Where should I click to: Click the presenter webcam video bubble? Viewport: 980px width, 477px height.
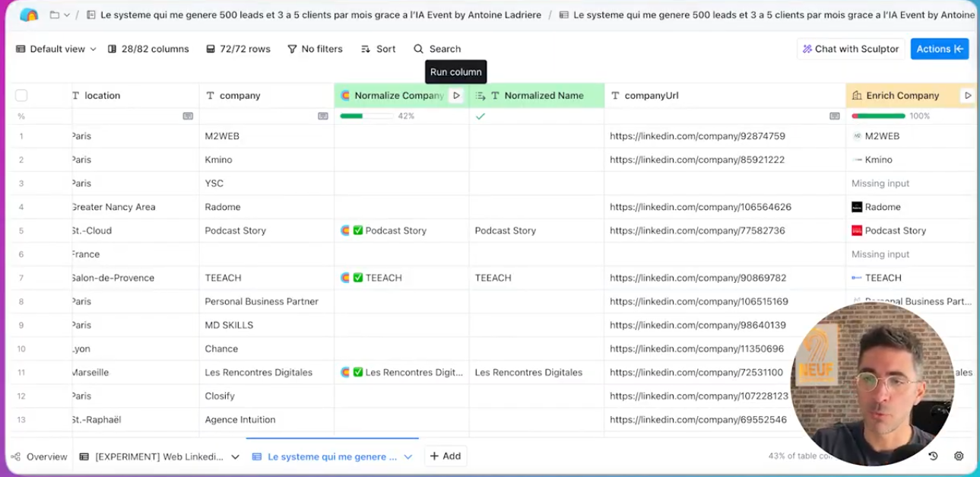click(872, 383)
